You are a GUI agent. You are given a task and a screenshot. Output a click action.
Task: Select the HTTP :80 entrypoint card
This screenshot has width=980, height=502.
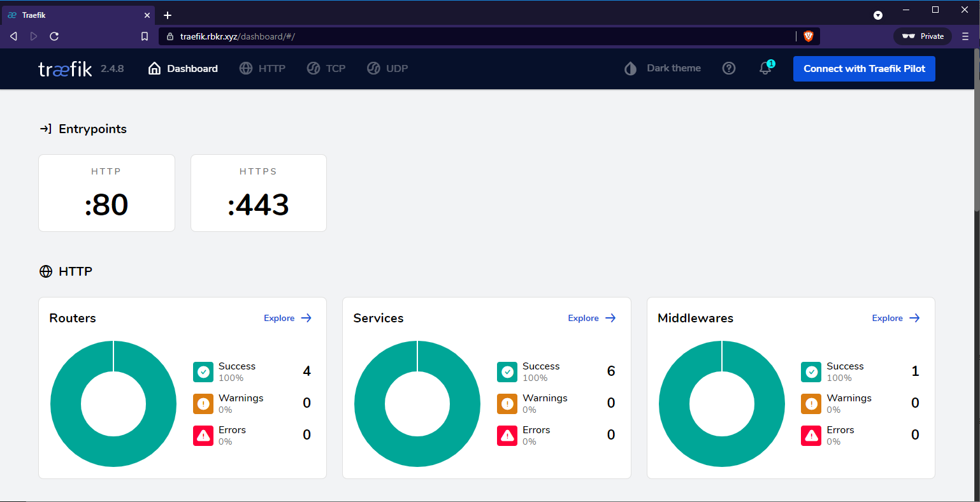click(106, 193)
